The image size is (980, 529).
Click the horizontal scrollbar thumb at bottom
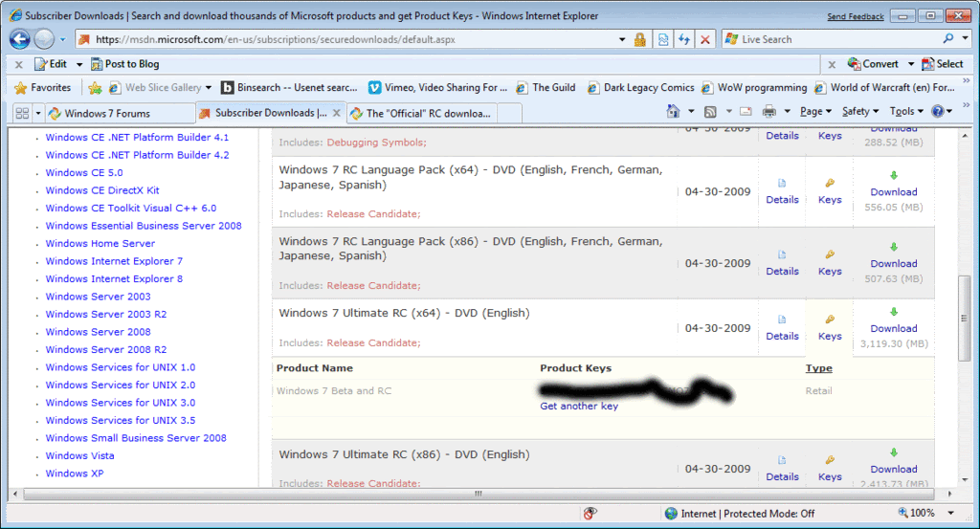[x=479, y=494]
